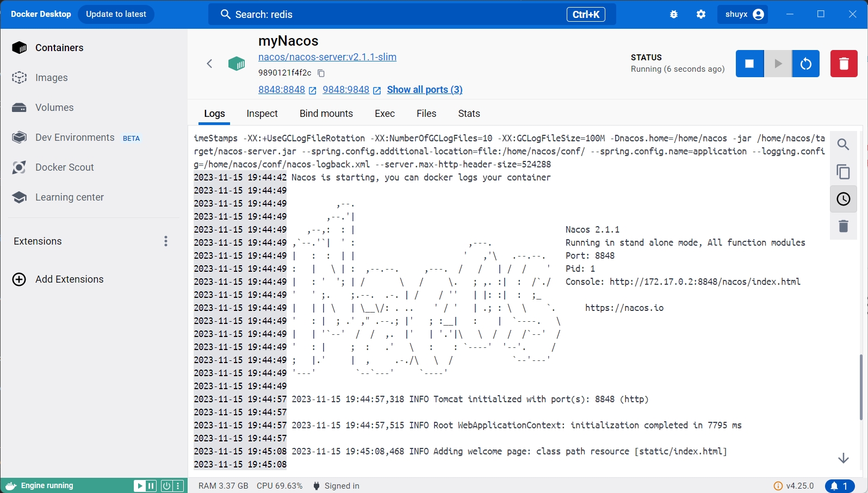Toggle log timestamps clock button
Image resolution: width=868 pixels, height=493 pixels.
click(x=843, y=199)
